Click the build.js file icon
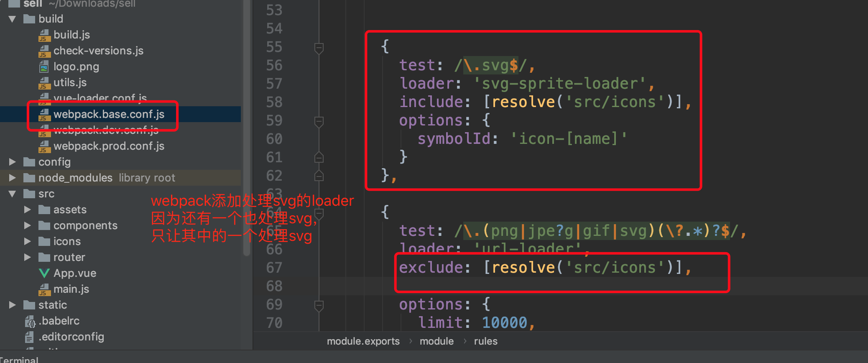This screenshot has width=868, height=363. tap(44, 35)
